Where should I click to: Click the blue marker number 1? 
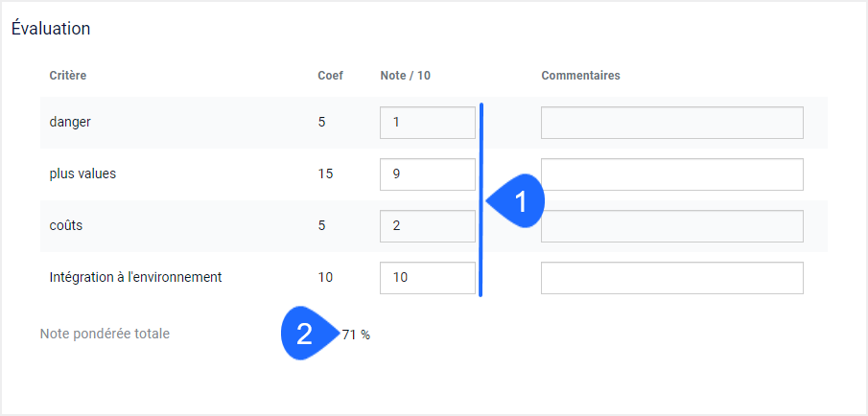click(516, 202)
